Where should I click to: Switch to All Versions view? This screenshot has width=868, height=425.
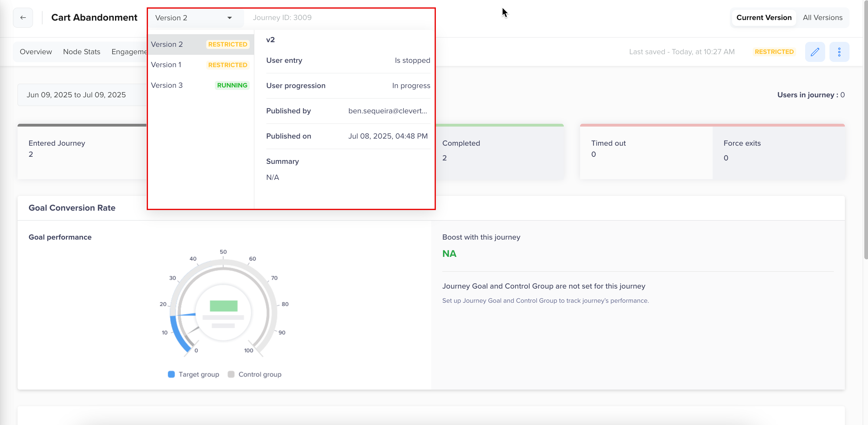click(x=822, y=18)
